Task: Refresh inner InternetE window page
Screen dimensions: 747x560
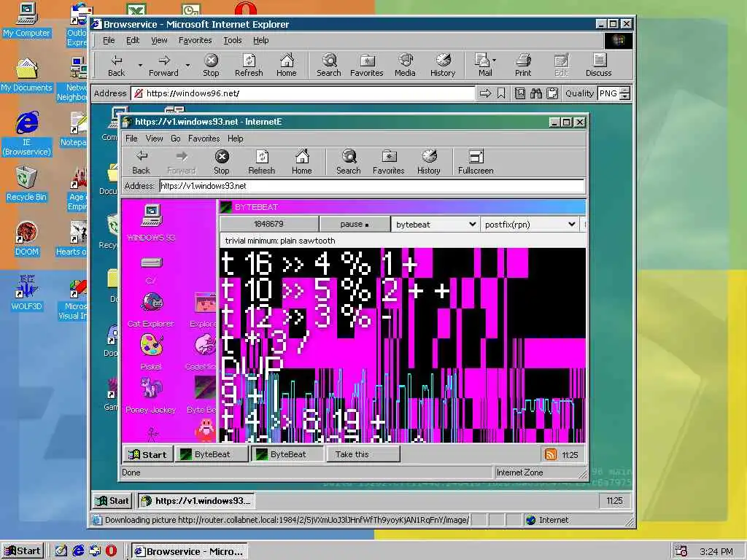Action: click(262, 163)
